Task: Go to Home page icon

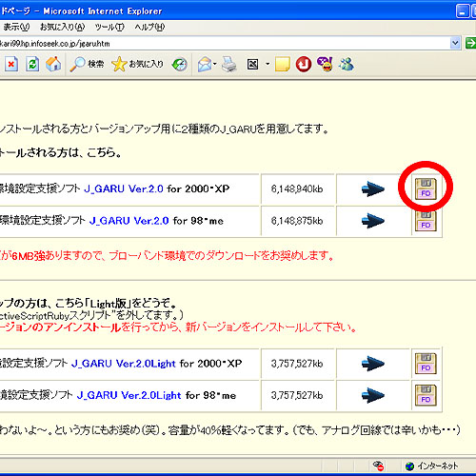Action: click(x=53, y=64)
